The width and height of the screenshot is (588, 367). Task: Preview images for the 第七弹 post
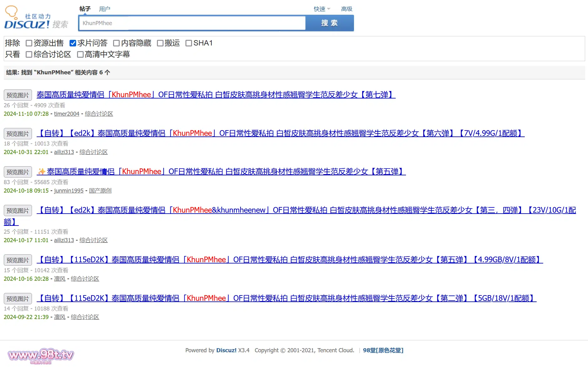[x=18, y=95]
